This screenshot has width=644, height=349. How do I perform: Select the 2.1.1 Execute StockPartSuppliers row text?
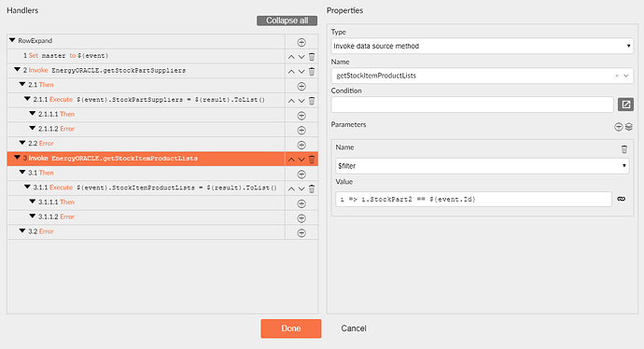coord(149,99)
